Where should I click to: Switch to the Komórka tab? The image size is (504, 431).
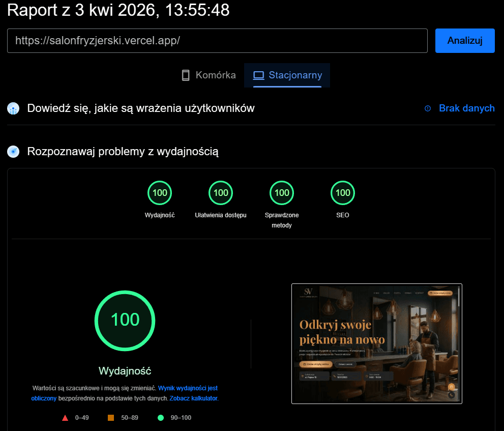pos(209,75)
